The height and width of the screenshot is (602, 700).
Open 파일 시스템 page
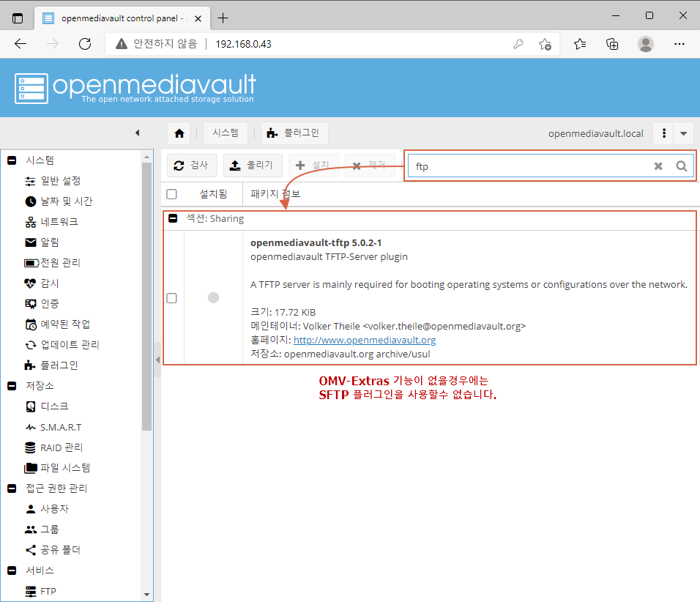tap(57, 468)
